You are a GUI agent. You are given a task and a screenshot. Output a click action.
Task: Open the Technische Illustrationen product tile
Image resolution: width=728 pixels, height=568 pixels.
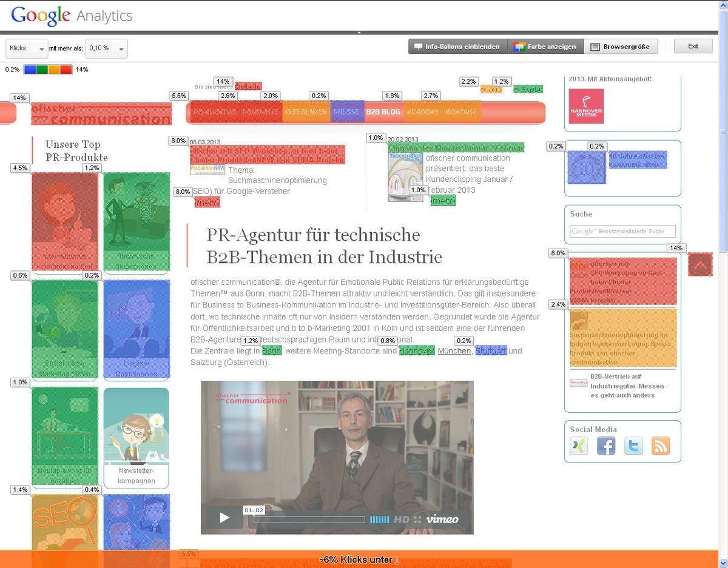coord(136,222)
